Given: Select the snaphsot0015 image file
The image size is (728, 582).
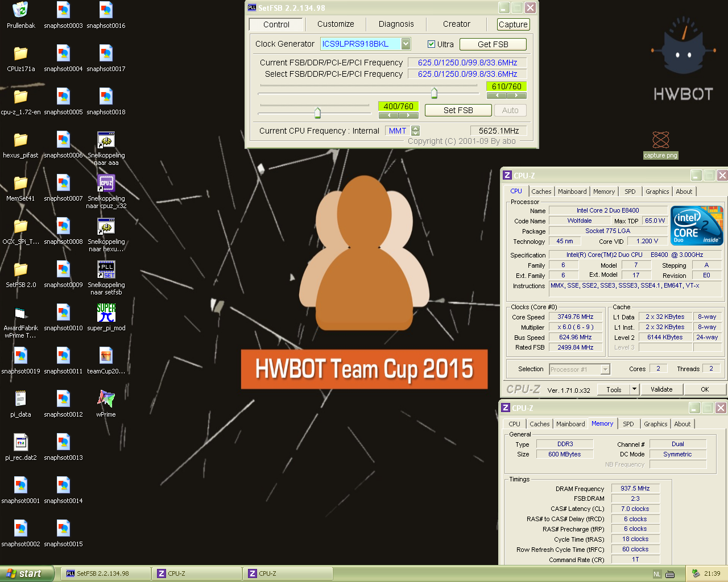Looking at the screenshot, I should (x=63, y=534).
